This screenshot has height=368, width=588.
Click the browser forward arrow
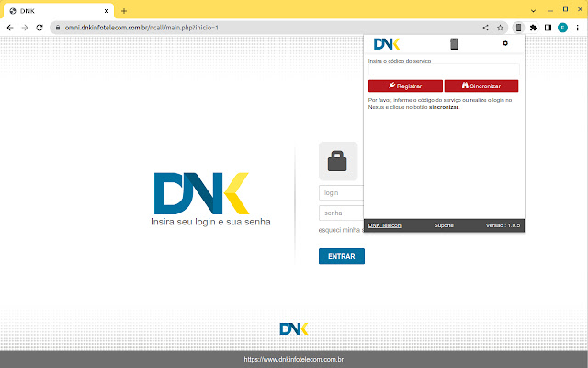(25, 28)
